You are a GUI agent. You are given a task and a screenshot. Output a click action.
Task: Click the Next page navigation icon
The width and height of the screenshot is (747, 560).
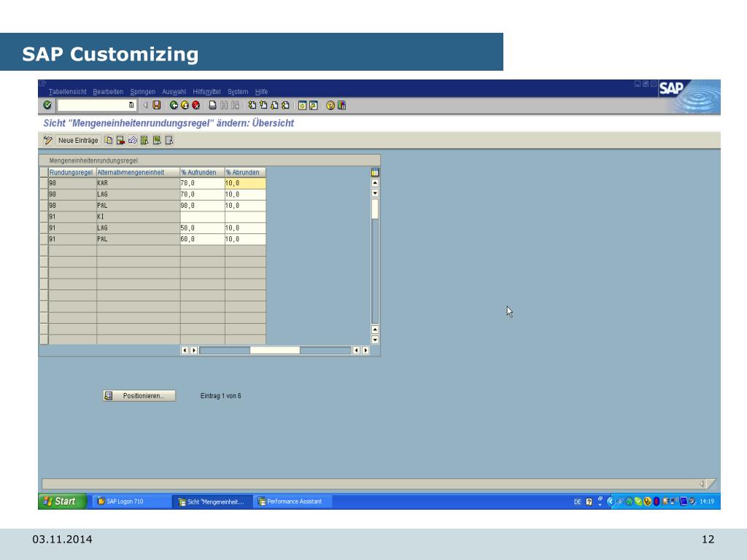point(274,105)
